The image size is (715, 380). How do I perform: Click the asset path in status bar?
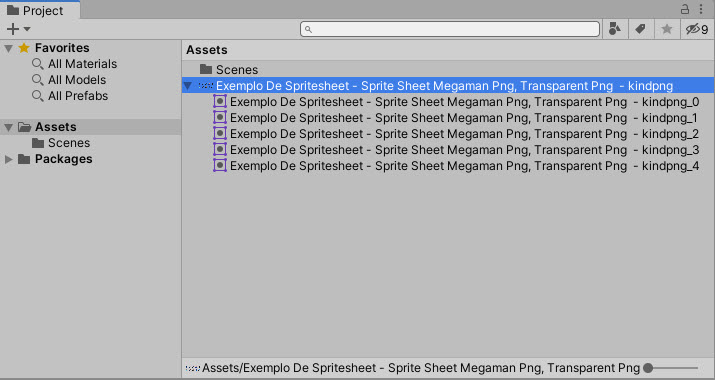point(421,368)
